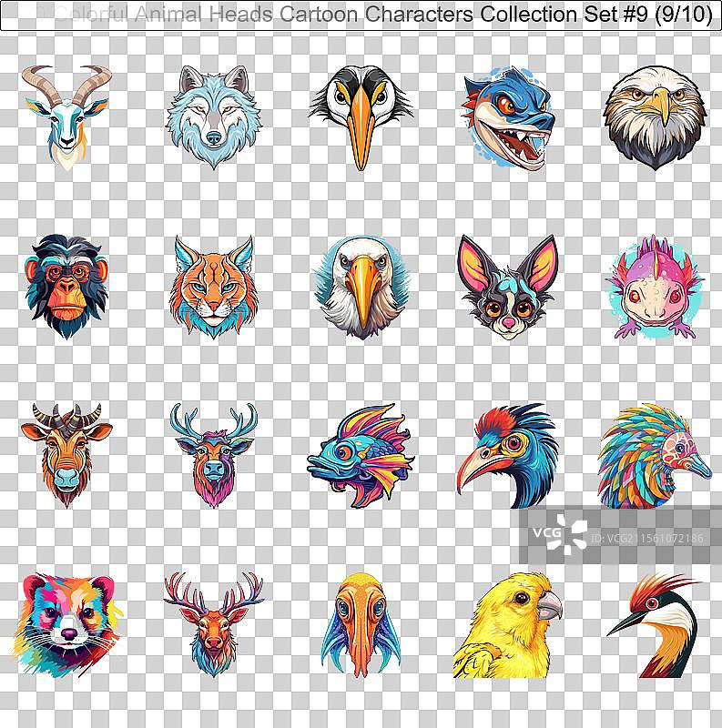Click the yellow canary bird
This screenshot has width=722, height=728.
point(506,625)
